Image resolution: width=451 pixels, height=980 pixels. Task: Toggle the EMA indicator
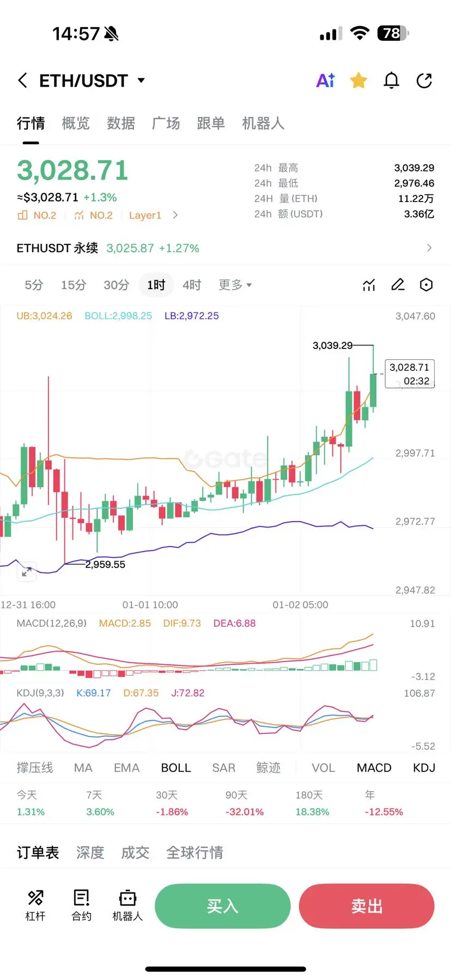127,768
